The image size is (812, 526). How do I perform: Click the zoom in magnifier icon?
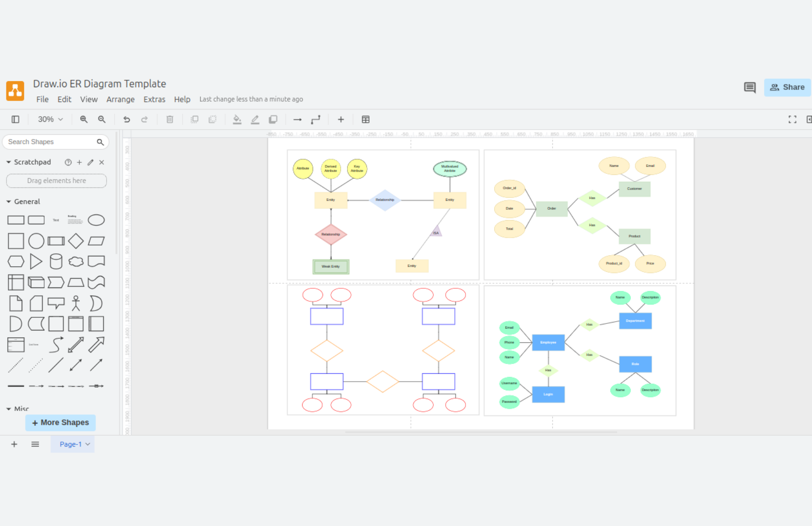[x=84, y=120]
